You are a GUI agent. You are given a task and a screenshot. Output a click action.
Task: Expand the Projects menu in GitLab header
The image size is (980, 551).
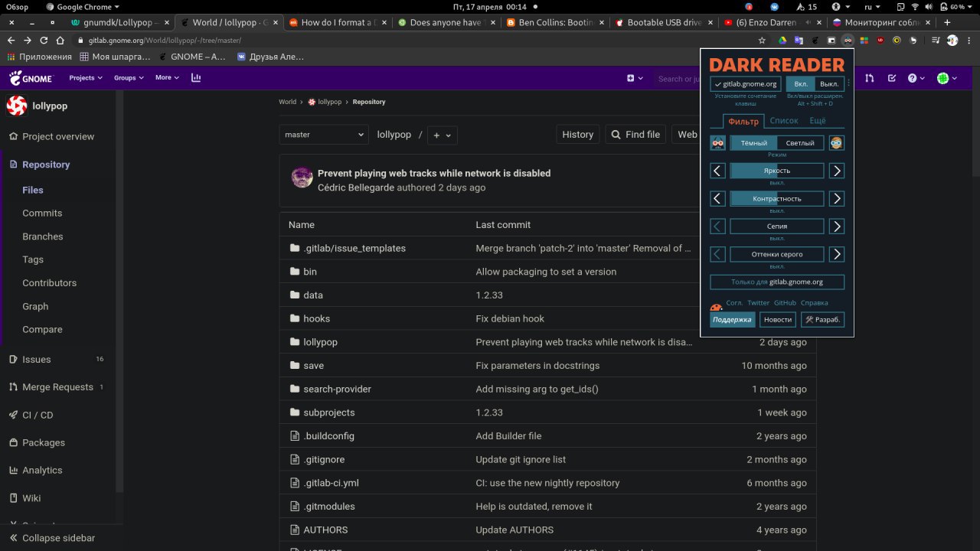click(86, 77)
